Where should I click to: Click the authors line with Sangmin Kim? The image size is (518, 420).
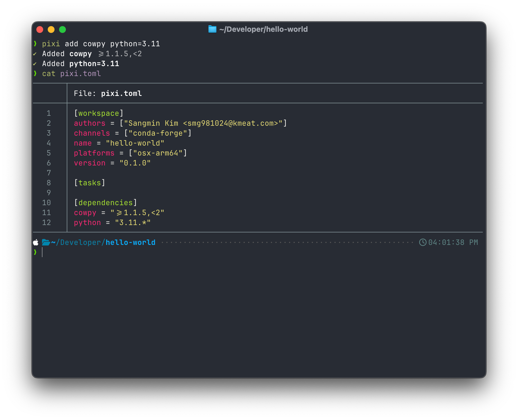(x=181, y=123)
